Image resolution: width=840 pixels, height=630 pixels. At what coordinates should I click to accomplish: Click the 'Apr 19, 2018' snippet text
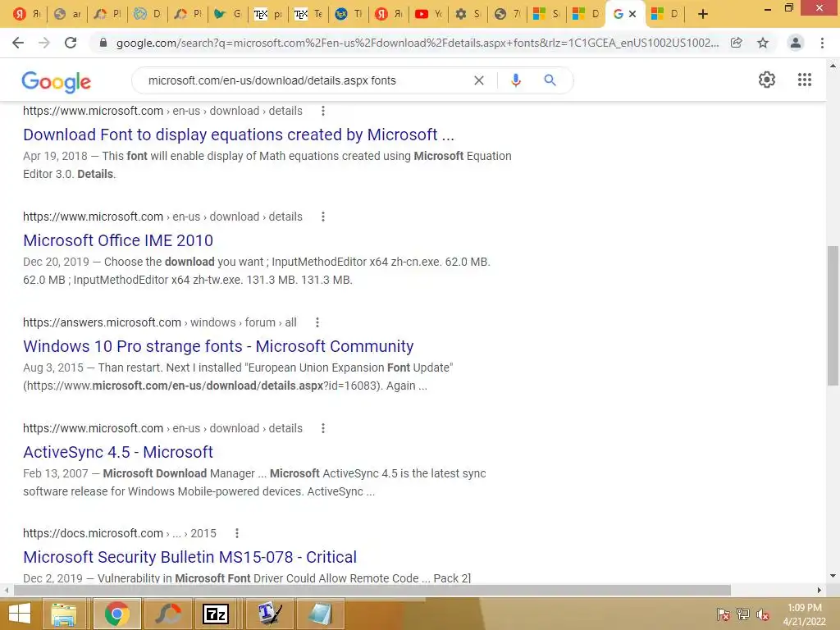click(x=55, y=156)
